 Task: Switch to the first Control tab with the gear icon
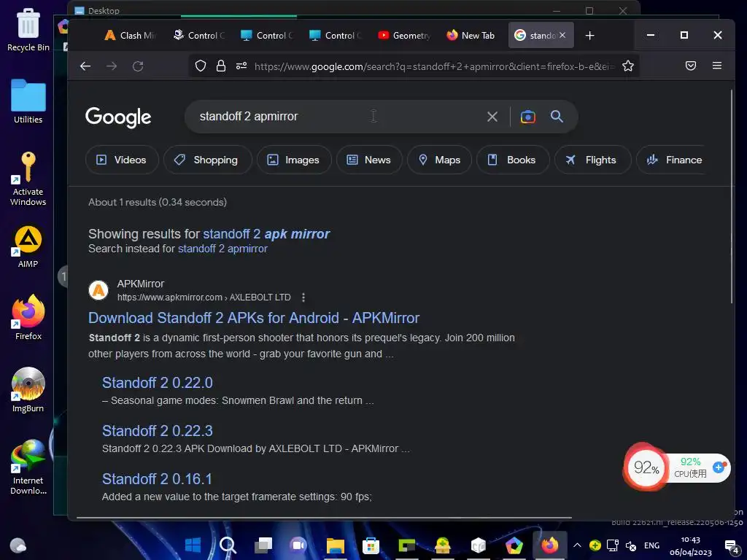(x=198, y=35)
